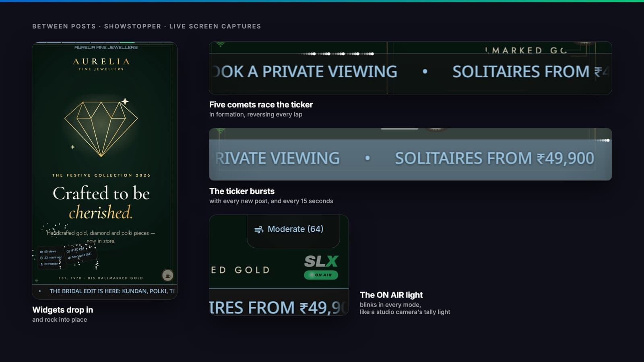This screenshot has width=644, height=362.
Task: Click the coffee cup button in the phone preview
Action: [167, 275]
